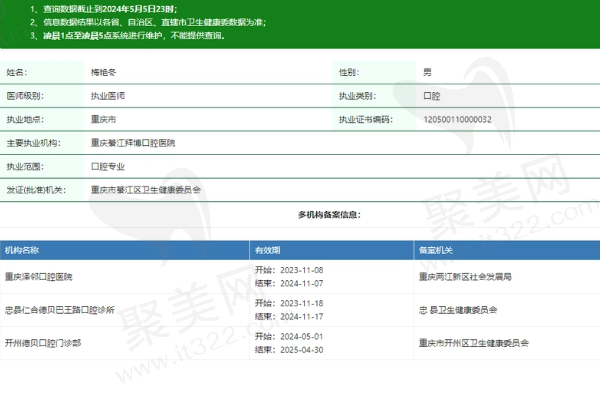Select the end date 2025-04-30
This screenshot has width=600, height=410.
[302, 350]
